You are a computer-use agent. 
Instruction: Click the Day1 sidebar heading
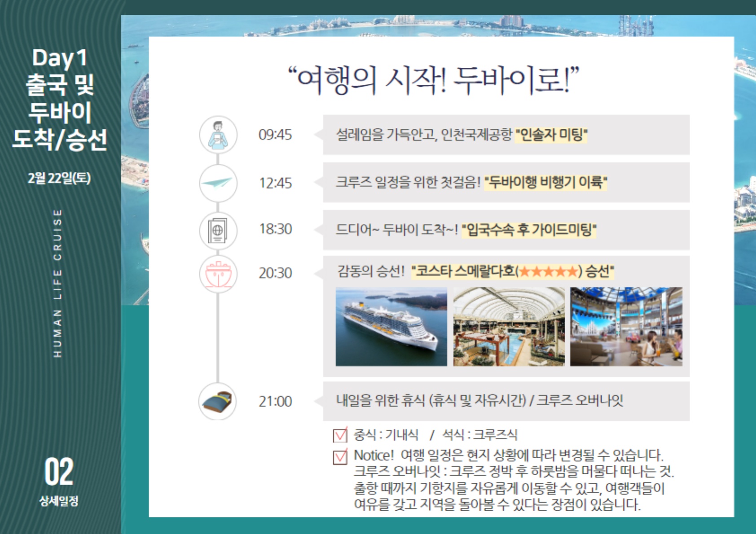59,58
